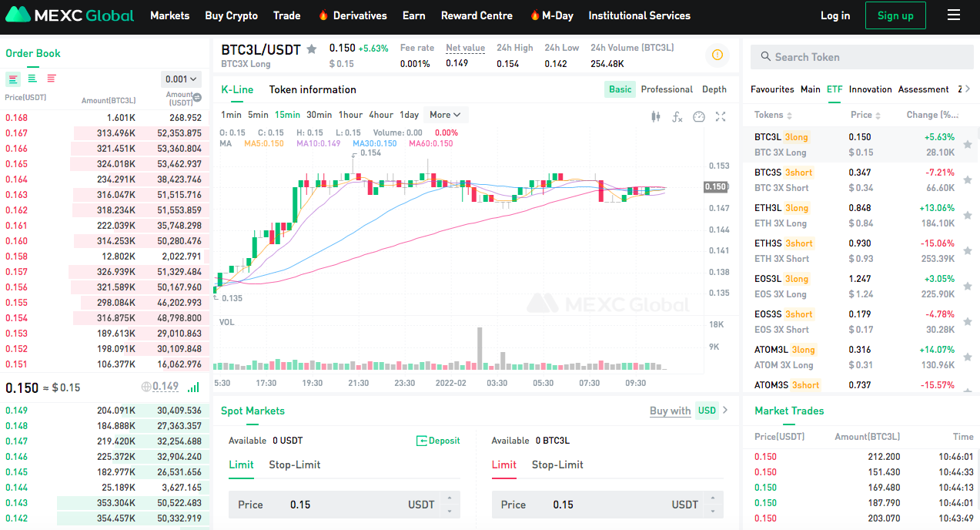The height and width of the screenshot is (530, 980).
Task: Show sell-orders-only order book view
Action: (x=52, y=79)
